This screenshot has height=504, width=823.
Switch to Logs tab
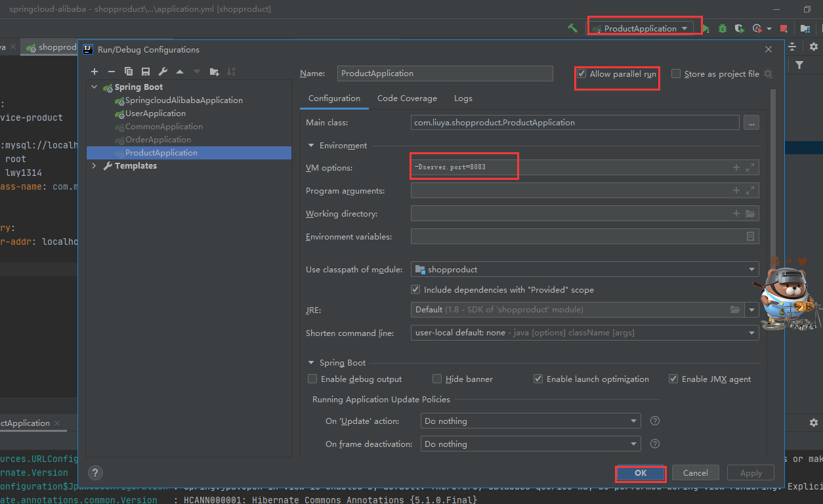click(463, 98)
